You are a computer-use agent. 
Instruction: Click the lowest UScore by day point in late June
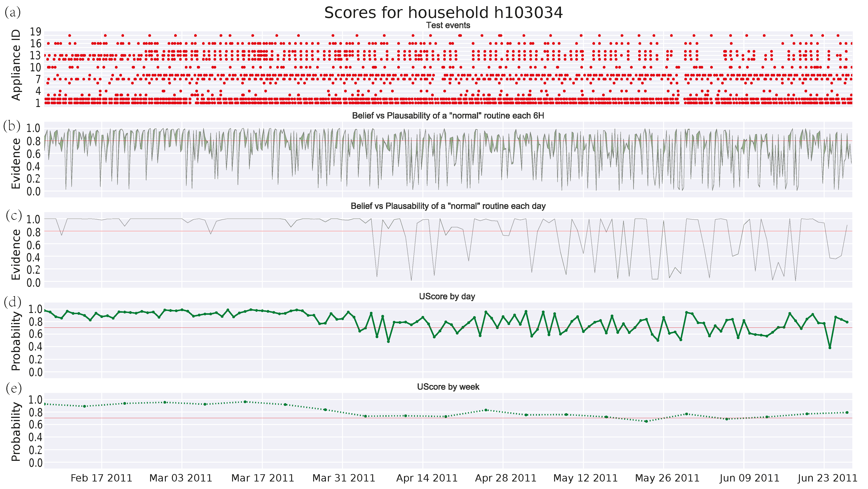pos(830,348)
